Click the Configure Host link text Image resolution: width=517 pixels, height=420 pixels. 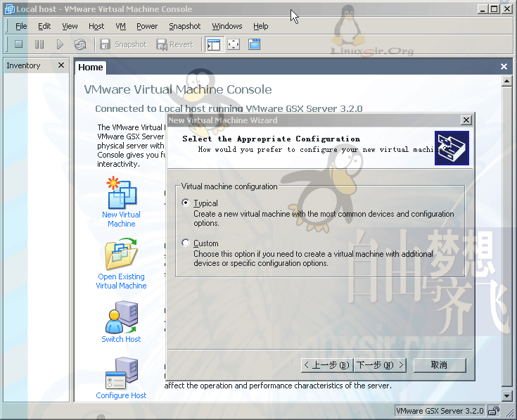[121, 395]
